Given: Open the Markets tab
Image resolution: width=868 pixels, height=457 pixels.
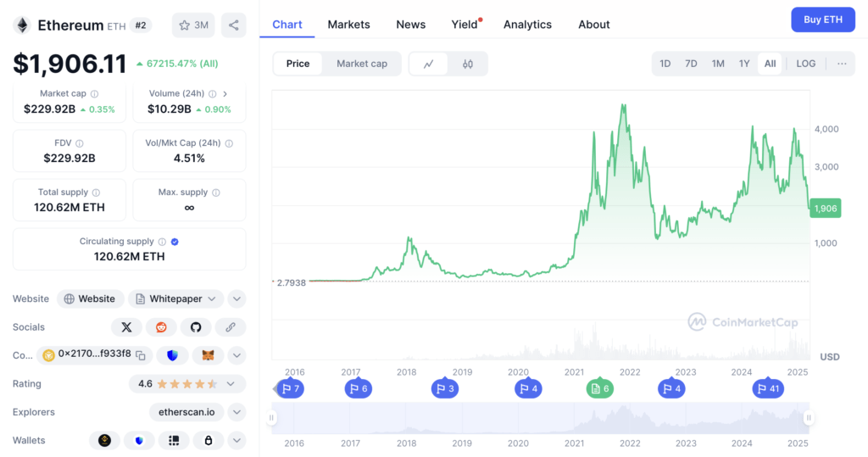Looking at the screenshot, I should [x=348, y=25].
